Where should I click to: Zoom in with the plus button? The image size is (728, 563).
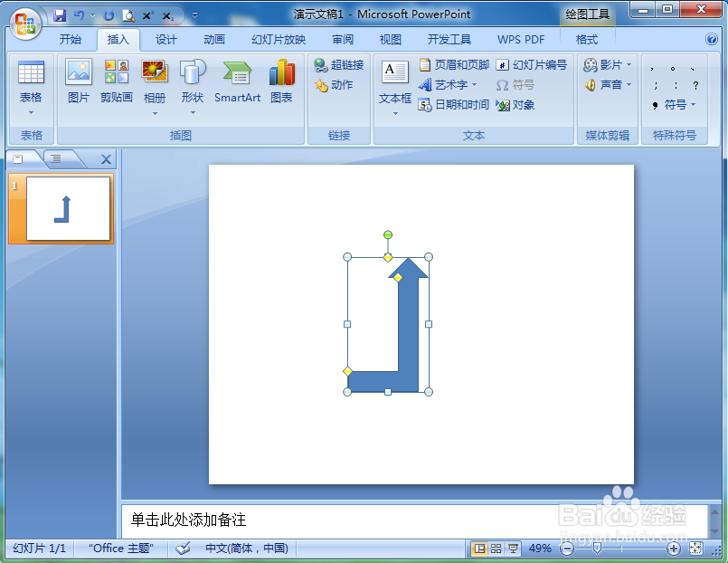(673, 549)
